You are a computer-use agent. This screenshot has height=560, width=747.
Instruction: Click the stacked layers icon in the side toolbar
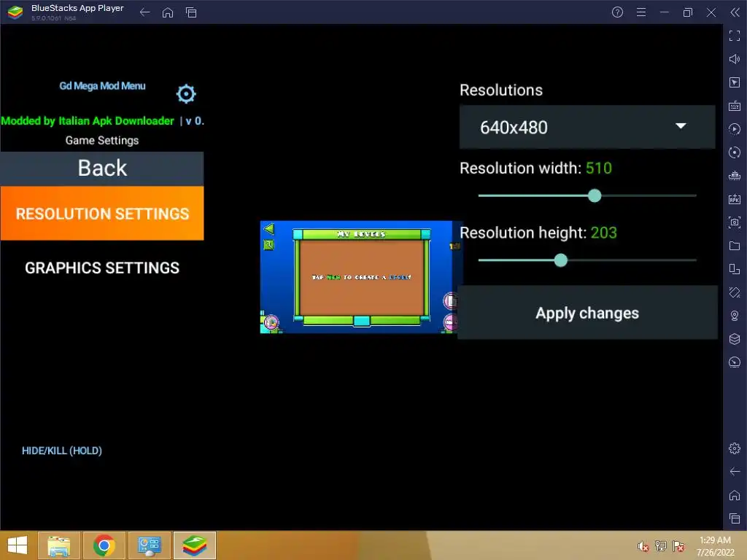pyautogui.click(x=735, y=339)
